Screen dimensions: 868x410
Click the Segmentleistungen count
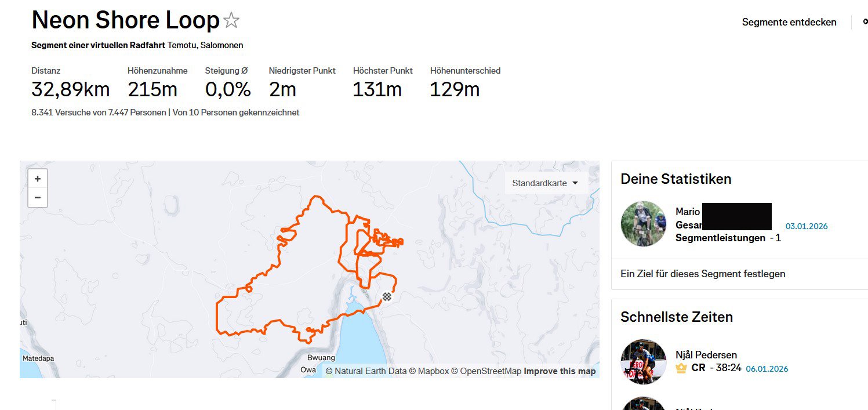(778, 238)
